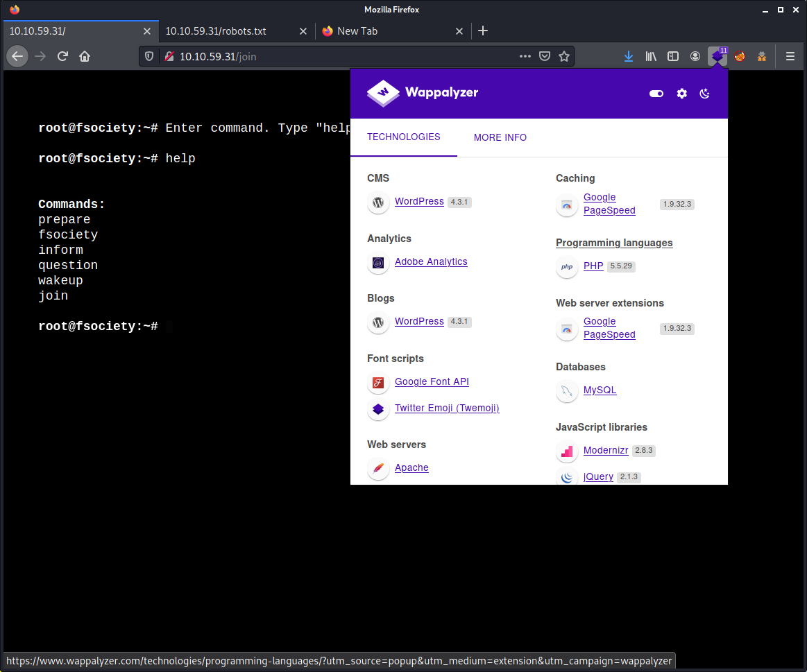Toggle the Wappalyzer enable switch

pos(656,94)
